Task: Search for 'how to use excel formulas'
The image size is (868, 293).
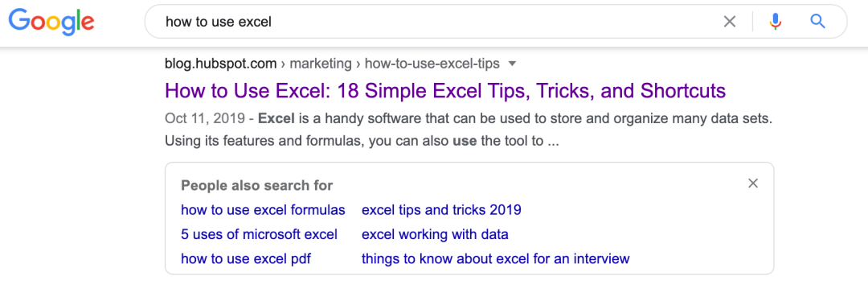Action: tap(263, 210)
